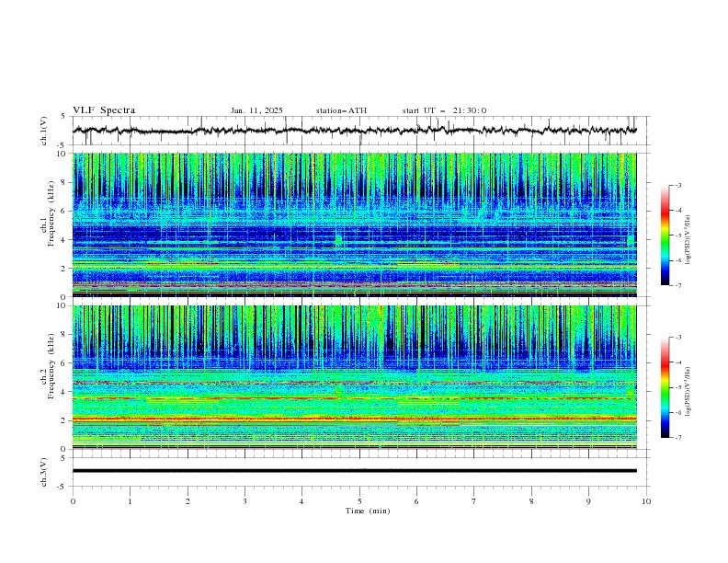Viewport: 728px width, 563px height.
Task: Click the '-3' label on ch.1 colorbar
Action: [677, 185]
